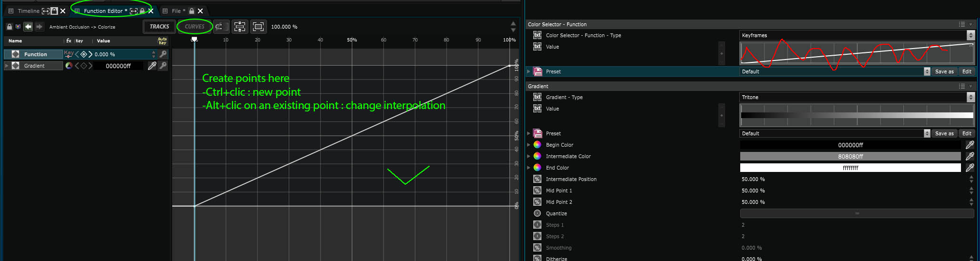
Task: Pick Intermediate Color with eyedropper
Action: click(x=970, y=156)
